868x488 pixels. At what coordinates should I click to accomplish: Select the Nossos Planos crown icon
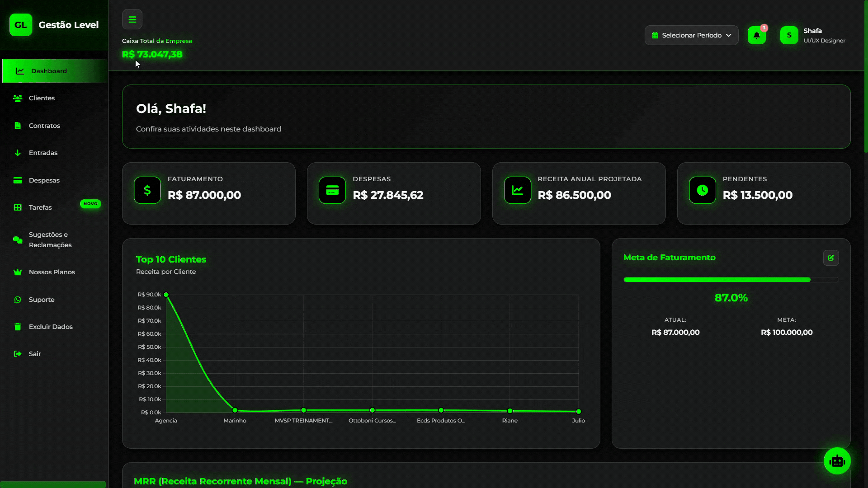17,272
